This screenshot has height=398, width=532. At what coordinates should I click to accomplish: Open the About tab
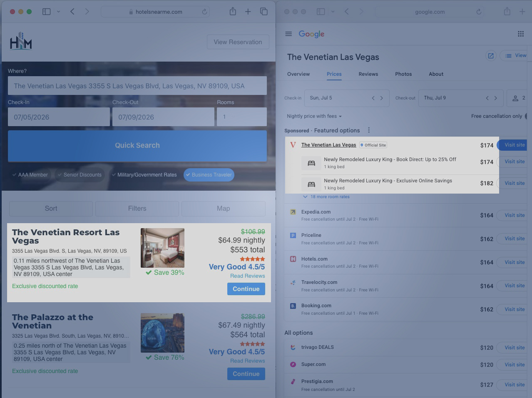436,74
